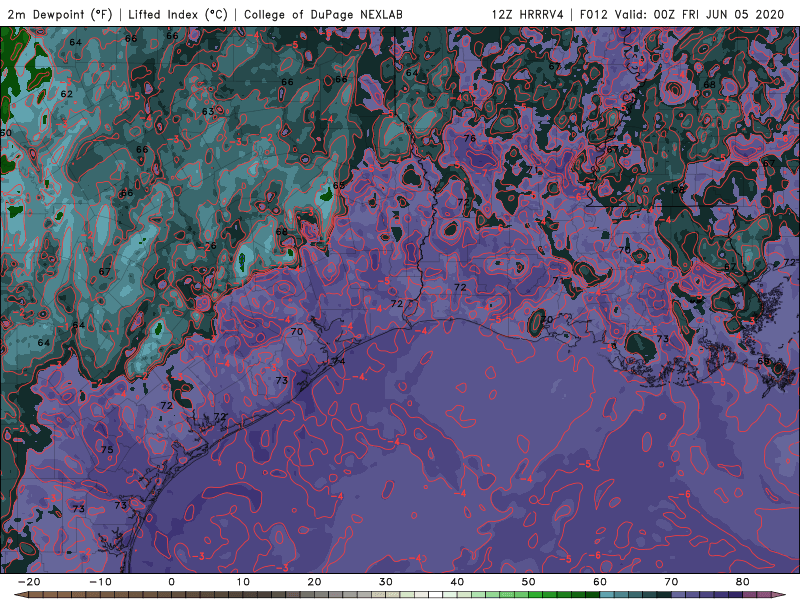The width and height of the screenshot is (800, 600).
Task: Click the '10' colorbar scale label
Action: pos(243,582)
